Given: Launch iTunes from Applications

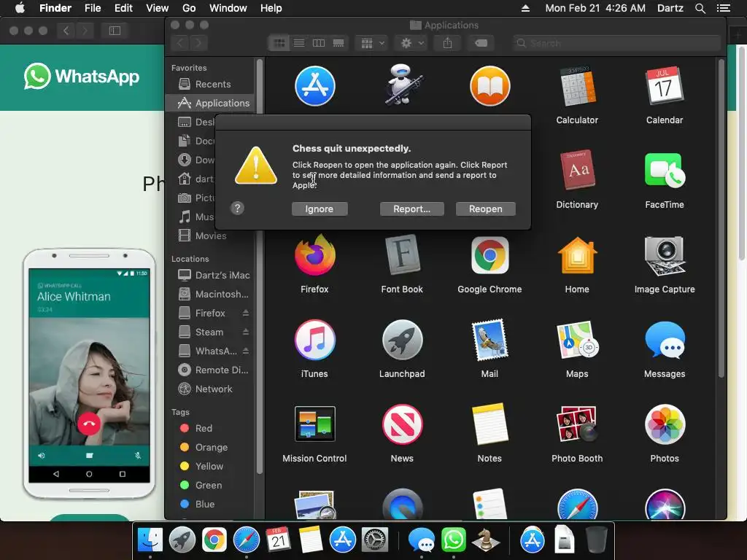Looking at the screenshot, I should (x=314, y=340).
